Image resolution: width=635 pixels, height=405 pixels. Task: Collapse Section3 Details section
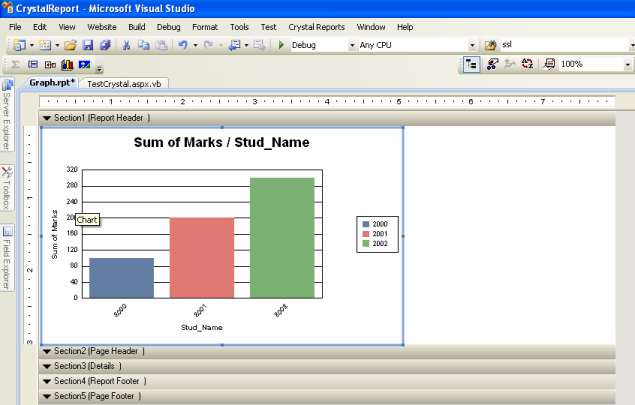[46, 366]
